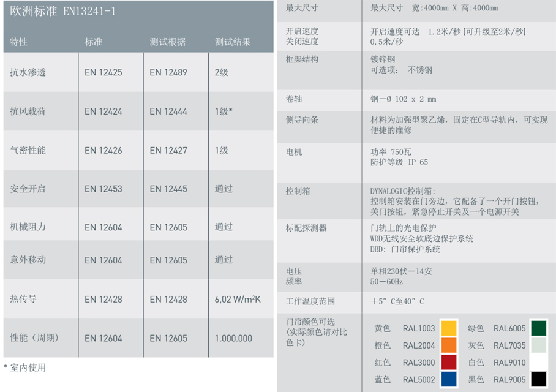Select the dark green RAL6005 swatch
The image size is (556, 392).
point(539,328)
